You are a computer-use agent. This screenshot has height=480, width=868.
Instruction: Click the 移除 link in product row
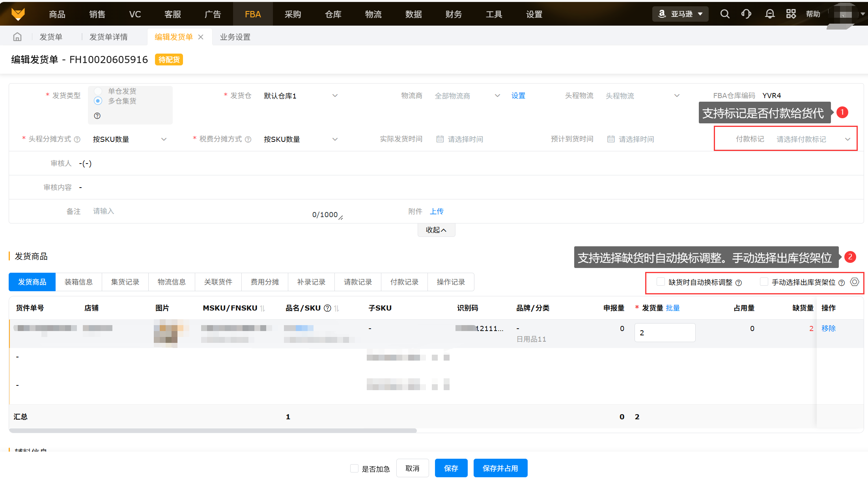[828, 328]
